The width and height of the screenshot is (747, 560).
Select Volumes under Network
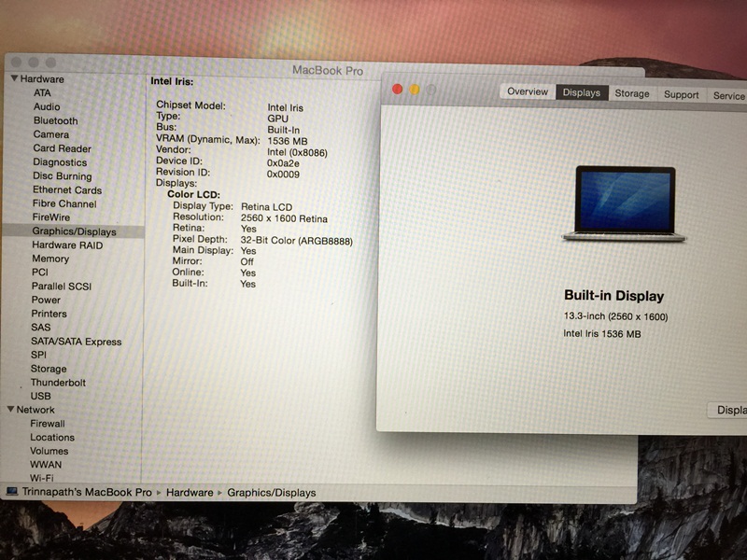[49, 451]
